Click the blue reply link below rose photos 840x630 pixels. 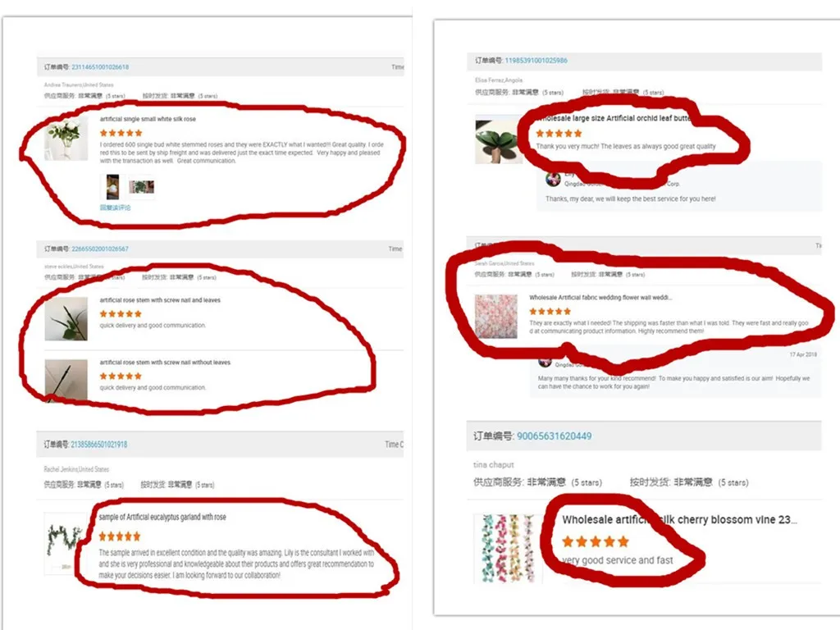115,208
